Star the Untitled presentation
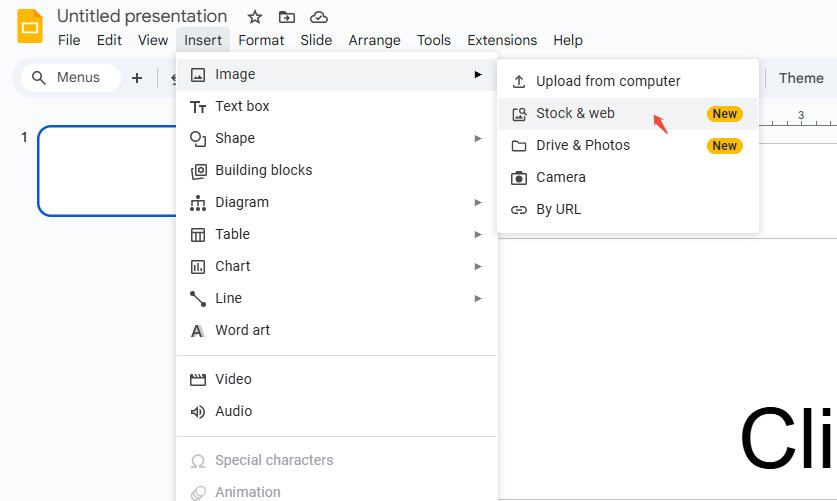The image size is (837, 501). pyautogui.click(x=255, y=17)
